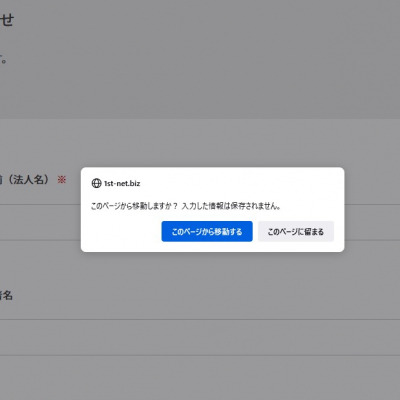Click the blue このページから移動する button
This screenshot has width=400, height=400.
[x=207, y=231]
